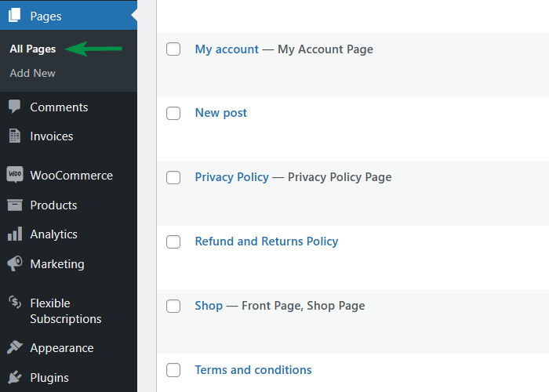Open the Refund and Returns Policy link

coord(267,241)
